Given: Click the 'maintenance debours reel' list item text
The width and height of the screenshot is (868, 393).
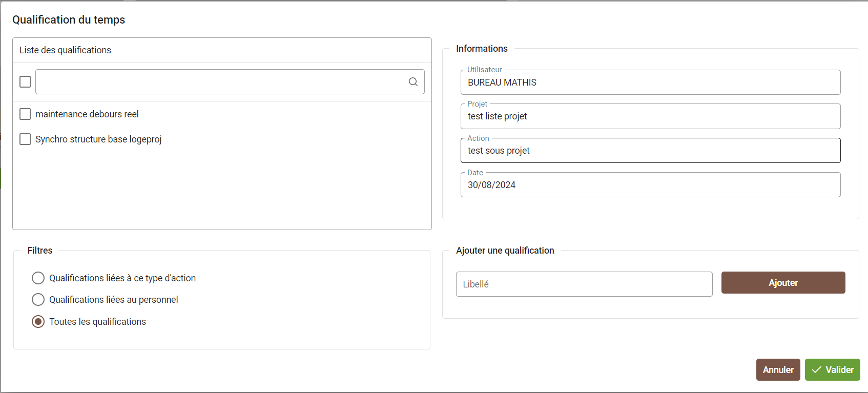Looking at the screenshot, I should 87,114.
